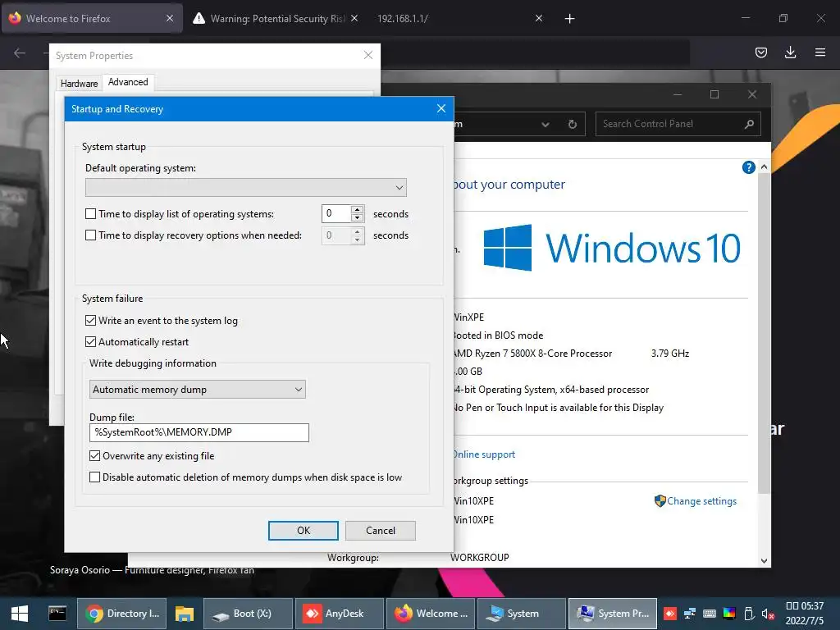Close the 192.168.1.1 browser tab
840x630 pixels.
click(x=539, y=19)
